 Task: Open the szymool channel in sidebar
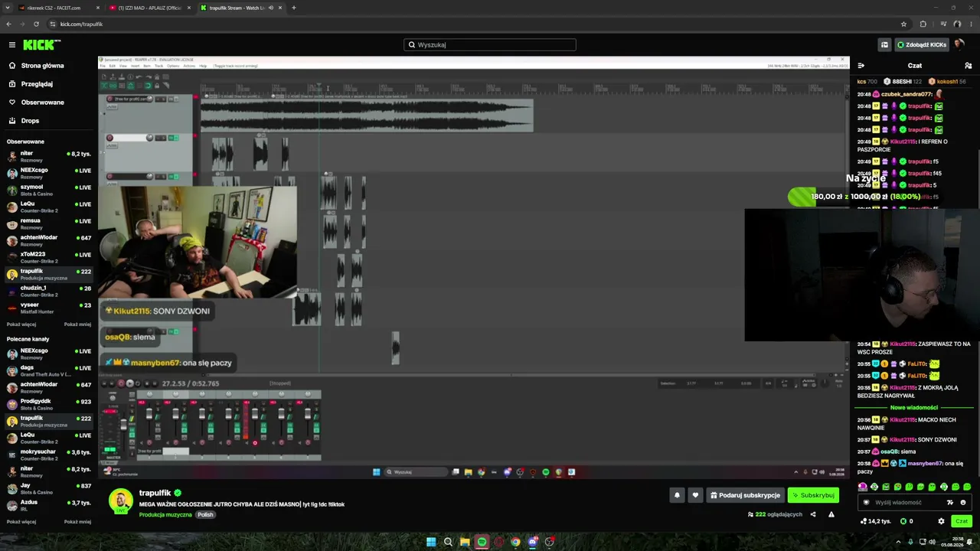point(49,190)
